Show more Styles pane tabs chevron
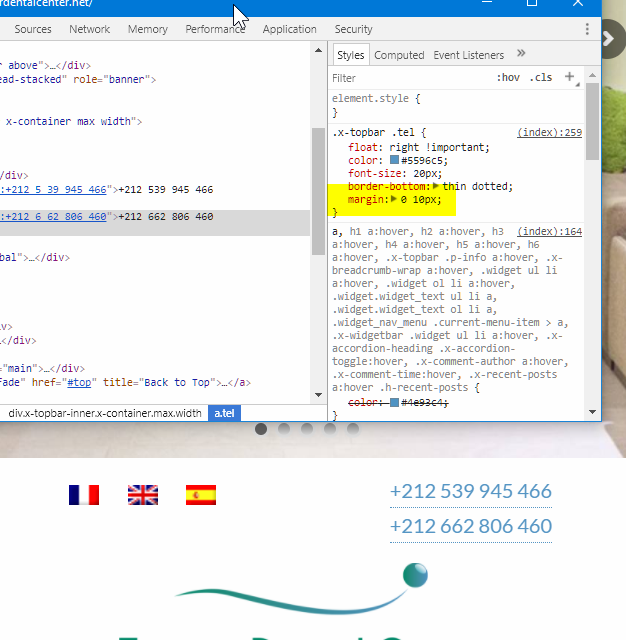The image size is (626, 640). coord(521,54)
